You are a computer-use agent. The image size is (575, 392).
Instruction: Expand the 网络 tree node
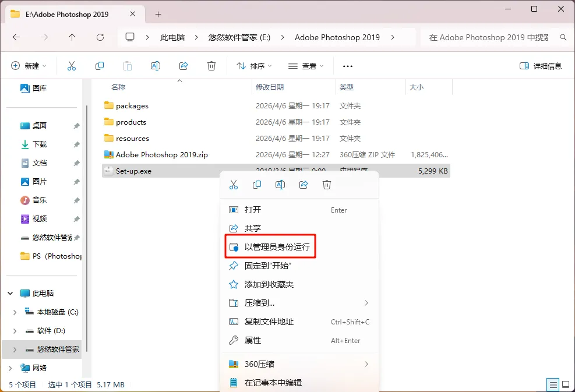10,368
